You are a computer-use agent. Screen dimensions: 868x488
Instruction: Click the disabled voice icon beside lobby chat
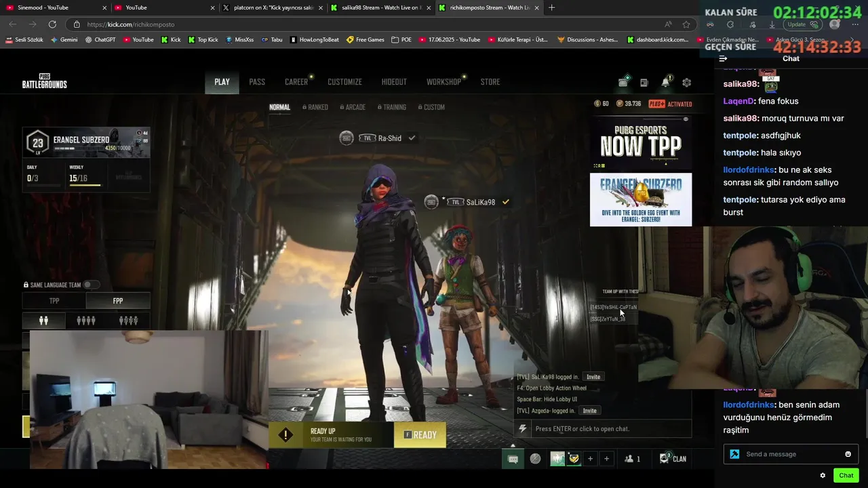tap(535, 459)
